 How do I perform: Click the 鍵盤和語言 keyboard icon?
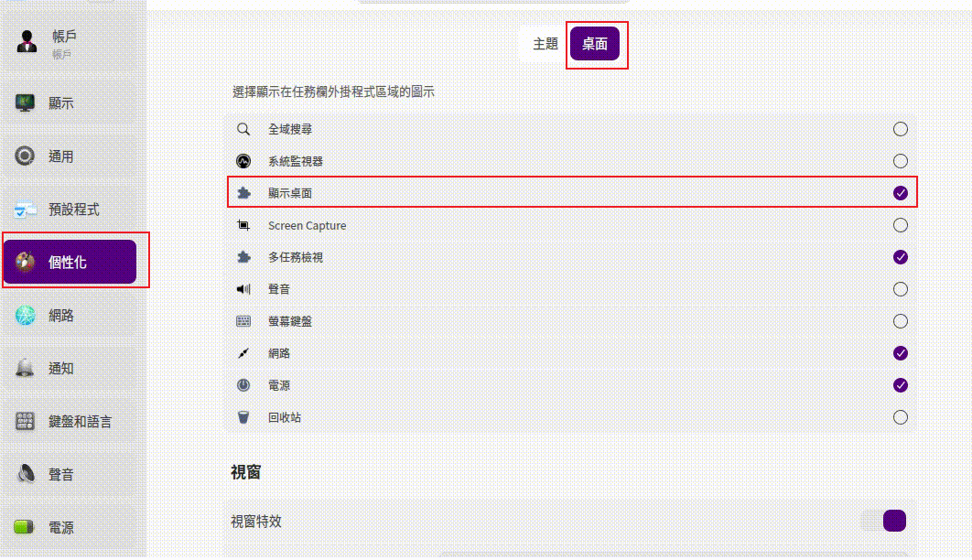coord(26,422)
